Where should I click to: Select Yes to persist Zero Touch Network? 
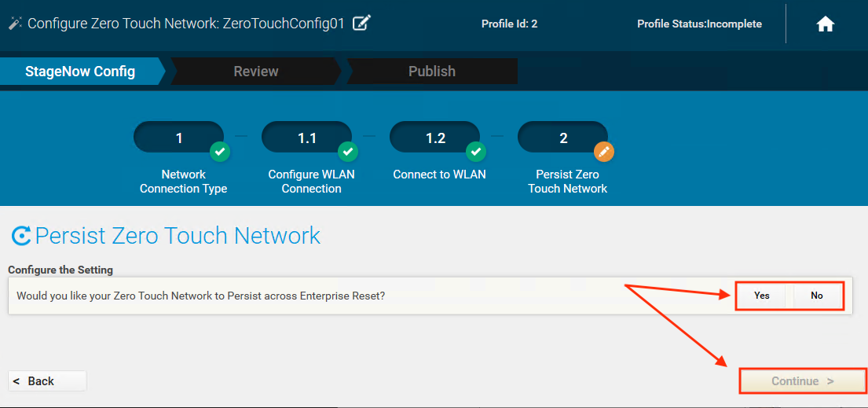761,296
